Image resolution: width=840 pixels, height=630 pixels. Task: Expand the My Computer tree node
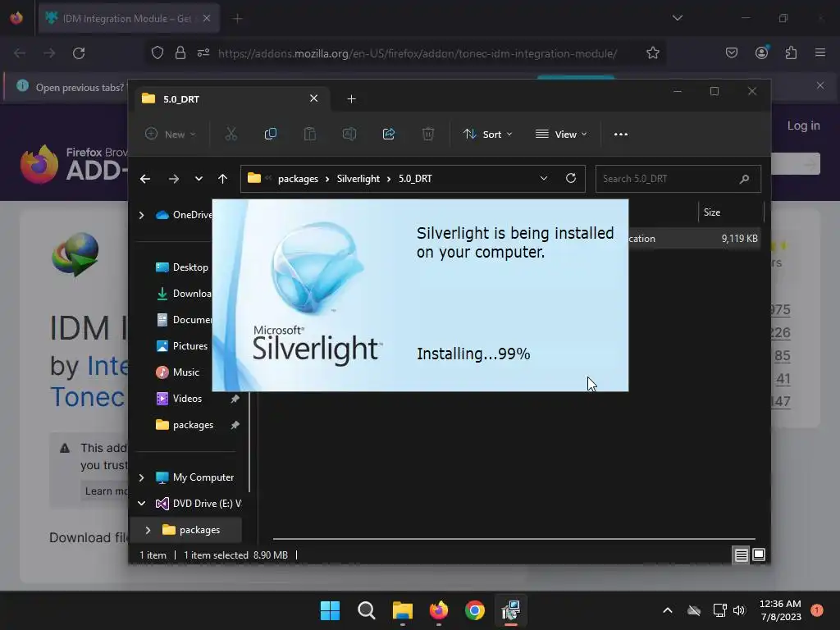141,477
